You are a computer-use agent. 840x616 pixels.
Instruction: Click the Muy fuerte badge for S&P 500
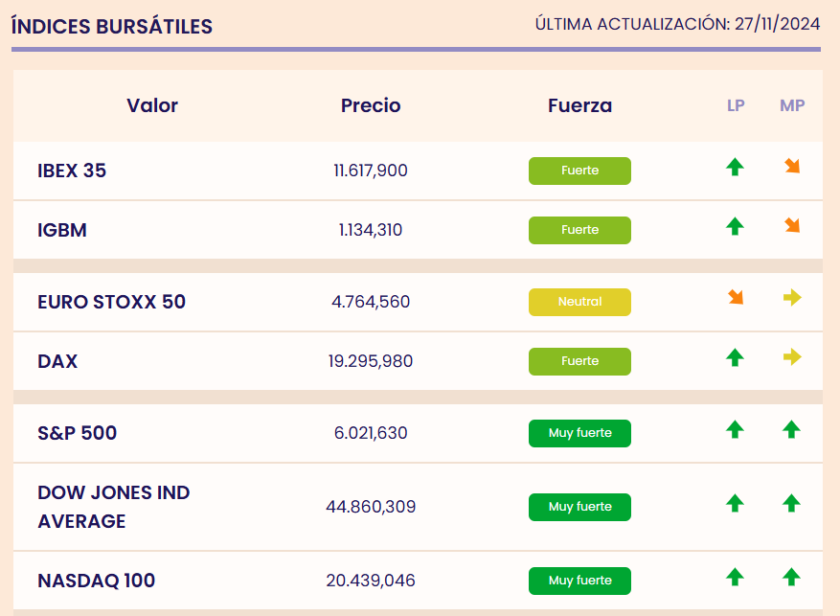tap(579, 433)
